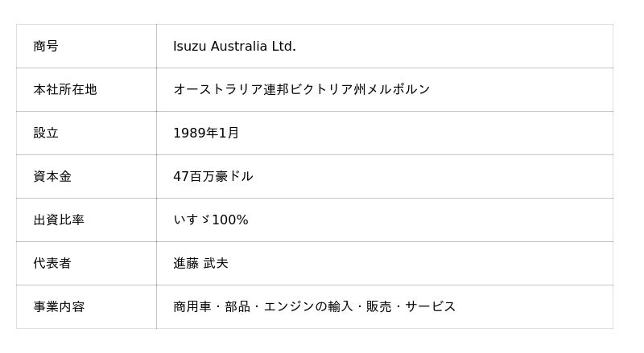Screen dimensions: 644x353
Task: Click the word Isuzu in company name
Action: click(190, 47)
